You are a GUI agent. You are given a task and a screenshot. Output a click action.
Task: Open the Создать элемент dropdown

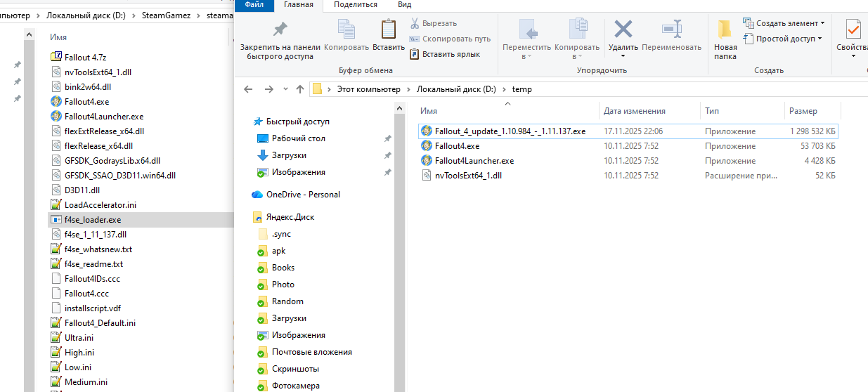[x=784, y=23]
